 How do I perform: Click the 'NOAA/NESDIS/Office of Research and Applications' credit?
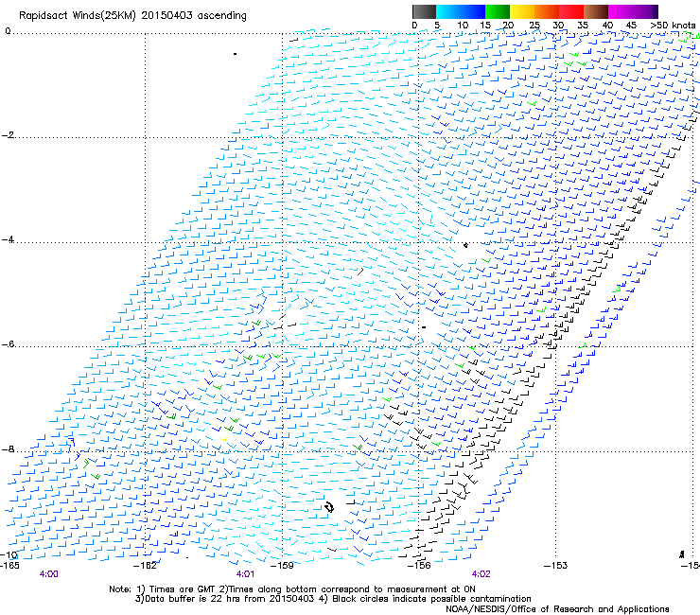557,609
